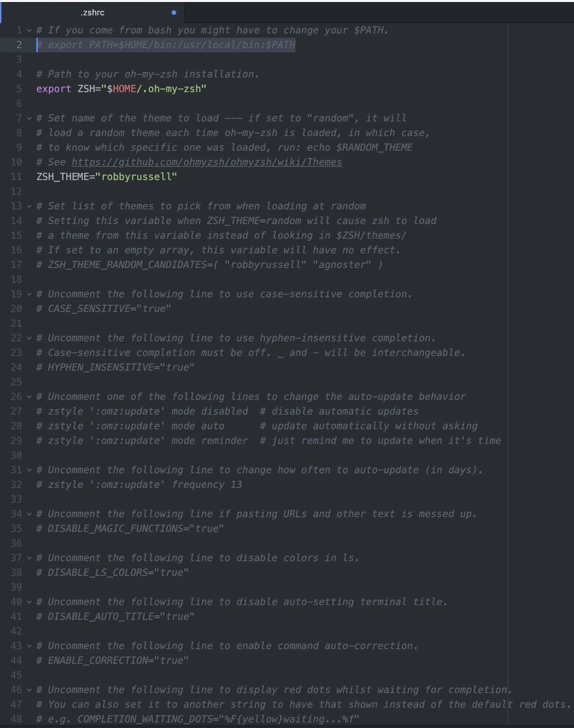
Task: Click the unsaved-changes dot on .zshrc tab
Action: tap(174, 13)
